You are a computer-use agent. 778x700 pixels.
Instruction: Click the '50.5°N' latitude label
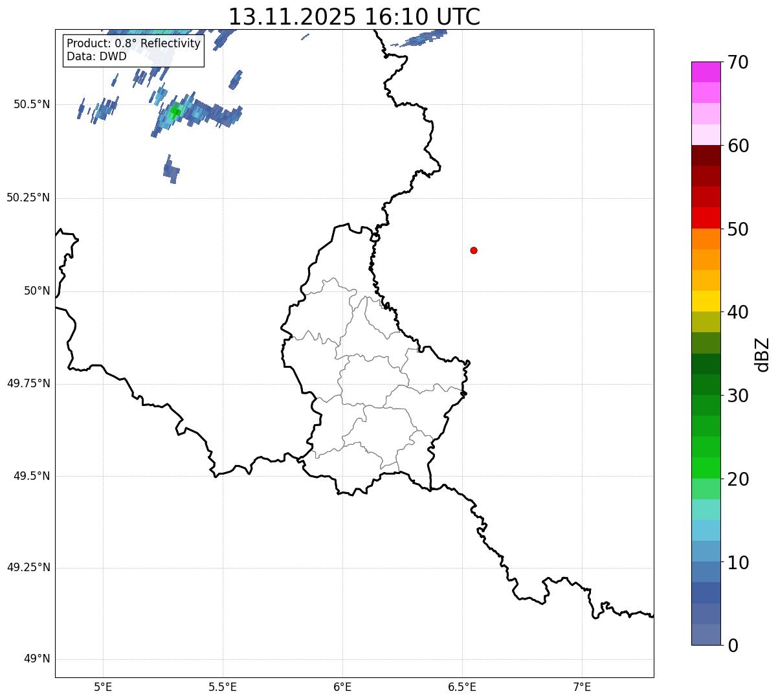pyautogui.click(x=32, y=104)
